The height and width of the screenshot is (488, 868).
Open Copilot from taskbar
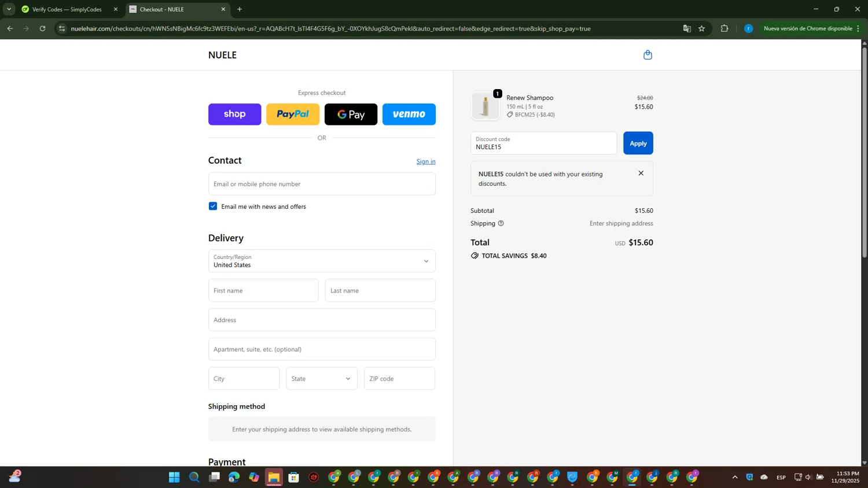254,477
